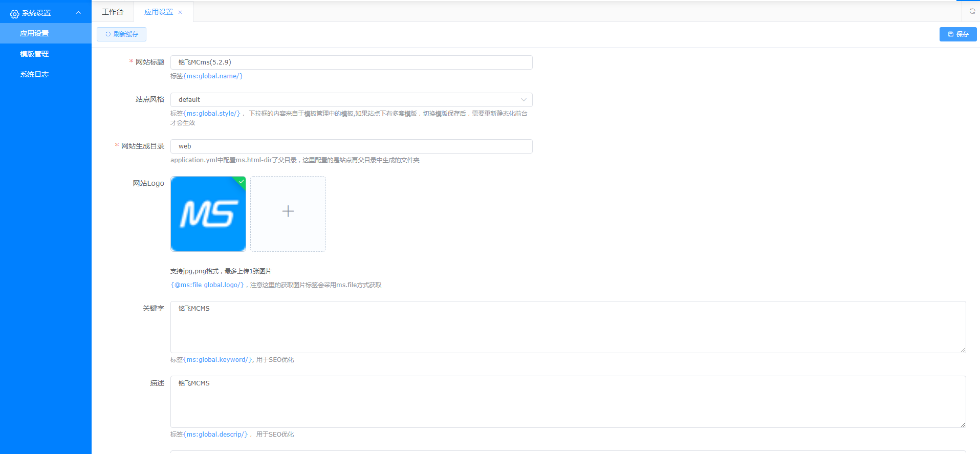Screen dimensions: 980x454
Task: Open 系统日志 from the sidebar
Action: tap(34, 74)
